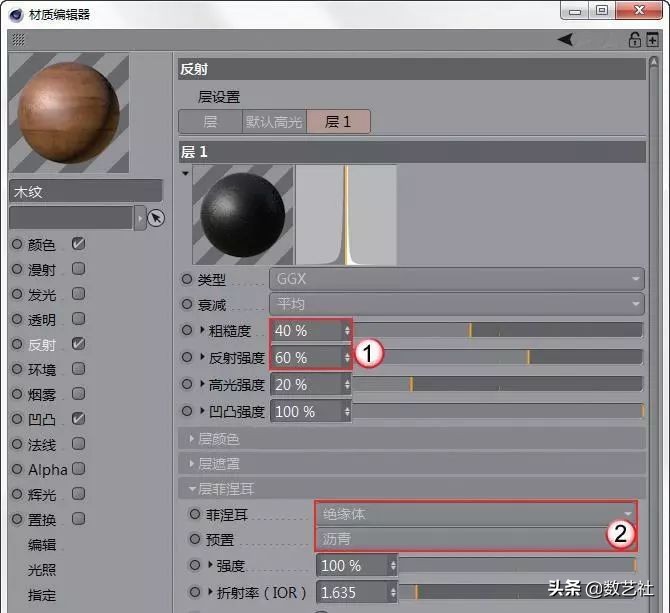Viewport: 670px width, 613px height.
Task: Click the black layer 1 preview sphere
Action: click(x=243, y=215)
